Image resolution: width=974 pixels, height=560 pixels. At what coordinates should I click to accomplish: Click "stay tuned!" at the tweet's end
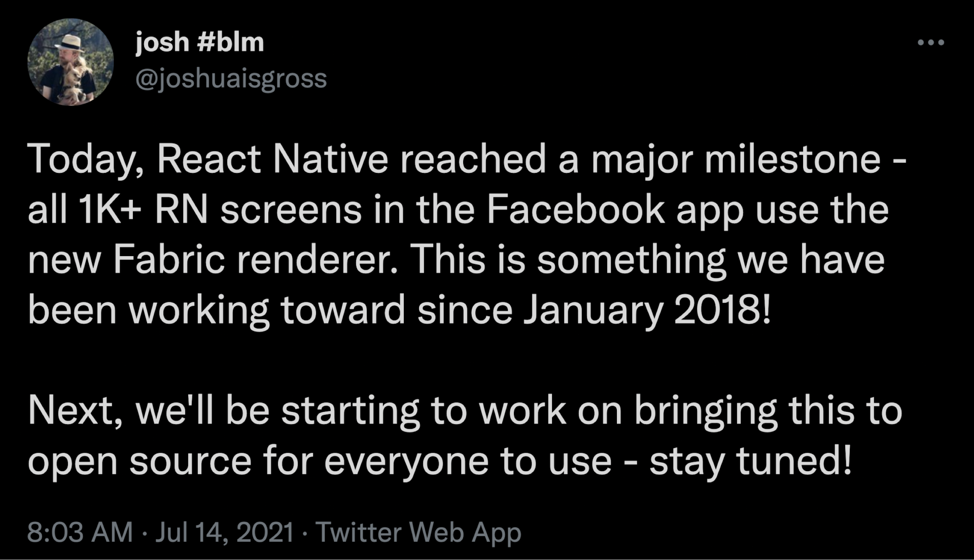(751, 461)
